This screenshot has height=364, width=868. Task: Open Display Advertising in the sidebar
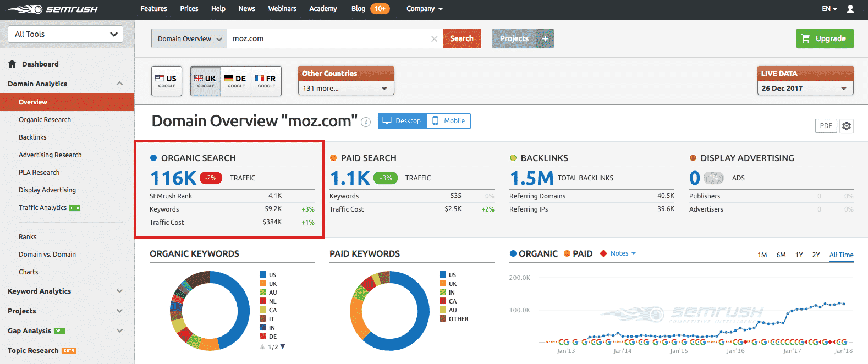[47, 190]
